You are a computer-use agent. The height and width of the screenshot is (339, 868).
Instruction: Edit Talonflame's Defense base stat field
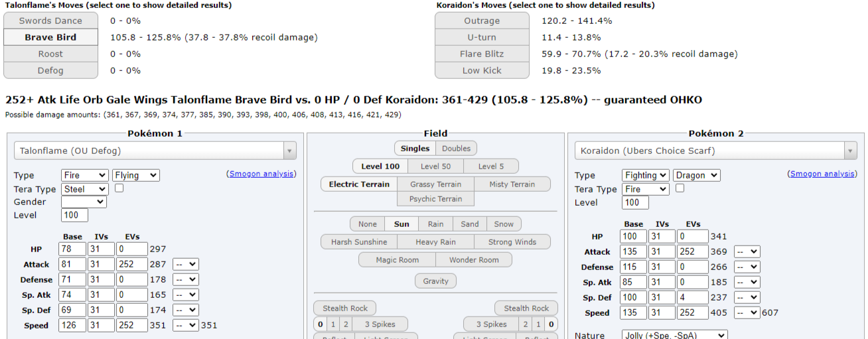73,279
